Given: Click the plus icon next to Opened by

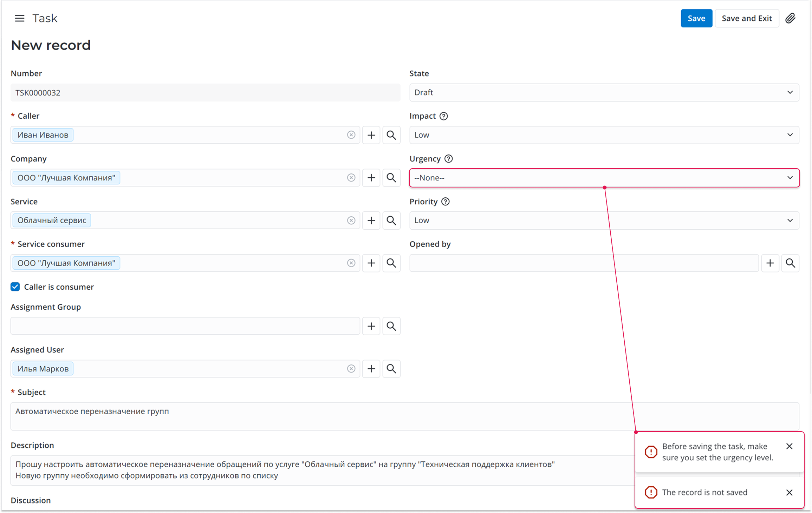Looking at the screenshot, I should coord(770,263).
